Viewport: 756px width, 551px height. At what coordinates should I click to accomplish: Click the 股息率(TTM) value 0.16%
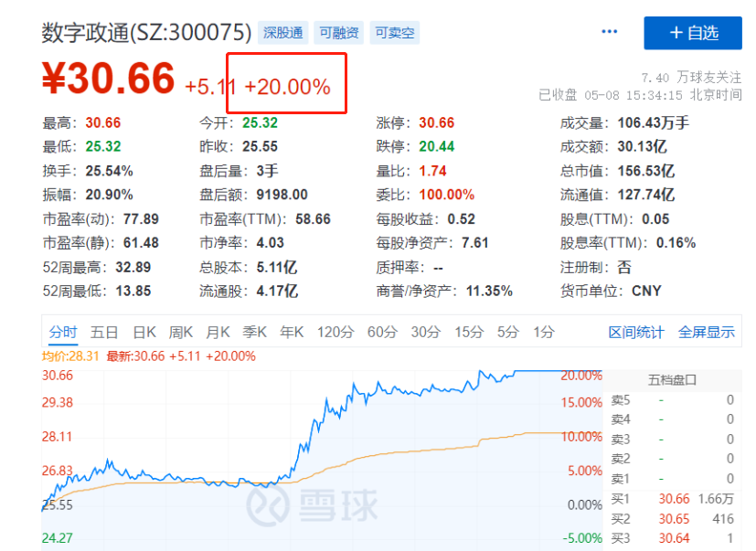point(676,243)
